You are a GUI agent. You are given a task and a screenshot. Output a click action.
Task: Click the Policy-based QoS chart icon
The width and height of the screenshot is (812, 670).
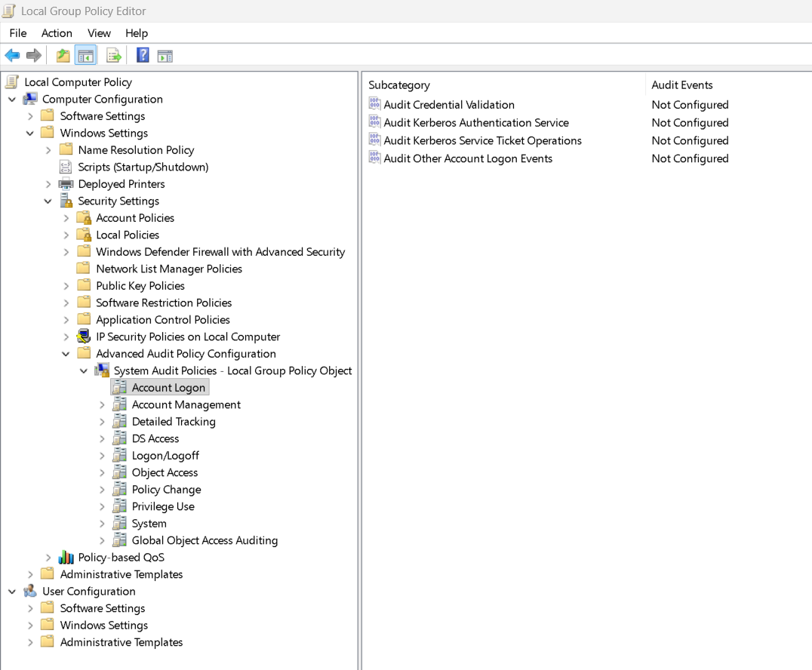tap(66, 557)
